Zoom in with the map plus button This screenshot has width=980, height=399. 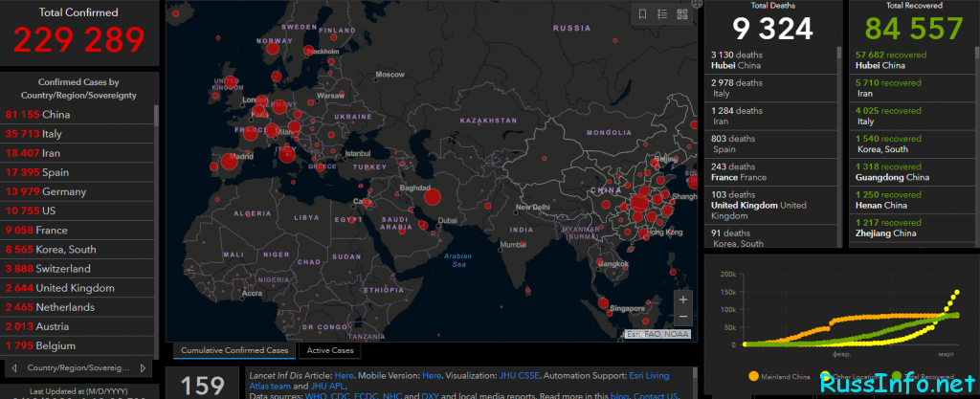tap(682, 299)
